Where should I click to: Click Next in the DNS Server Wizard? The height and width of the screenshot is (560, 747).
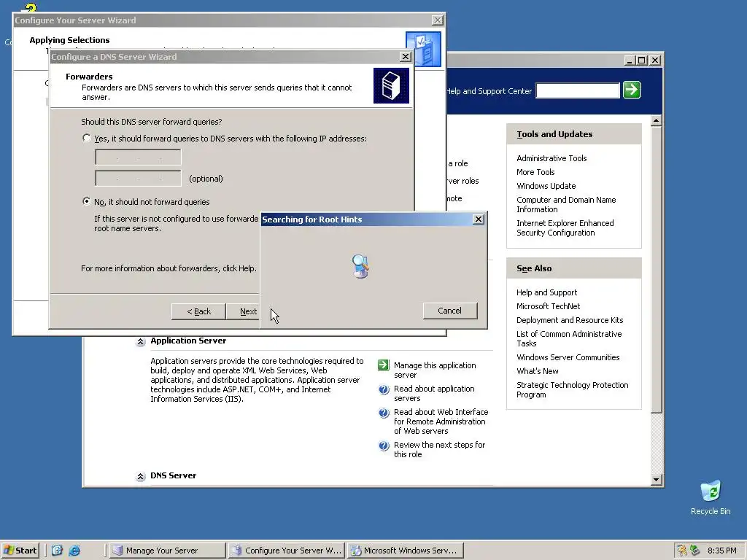[244, 311]
